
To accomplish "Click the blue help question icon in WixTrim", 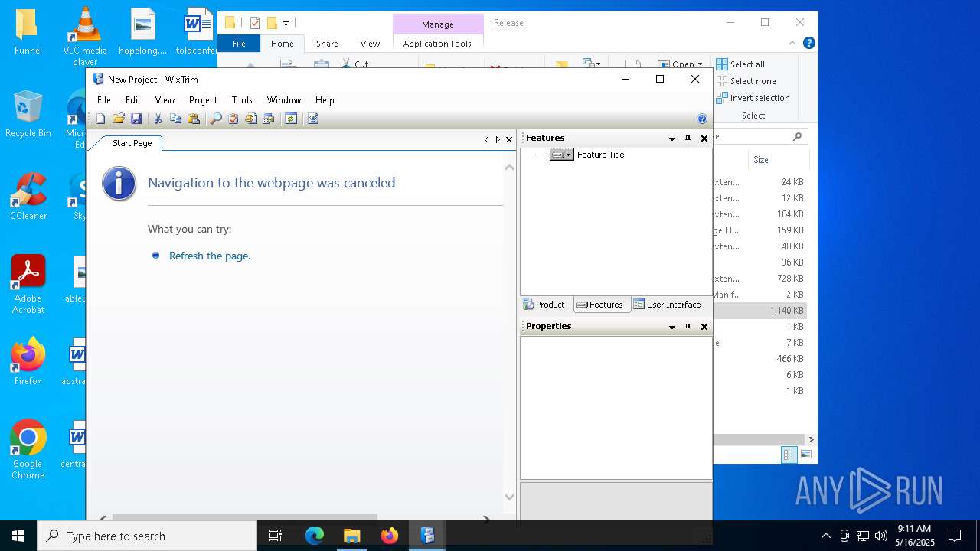I will pos(702,119).
